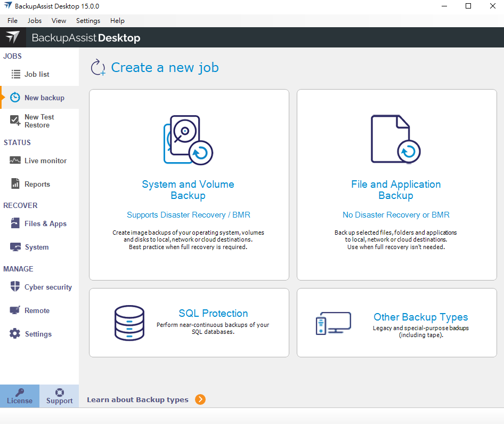
Task: Click the License button
Action: tap(20, 396)
